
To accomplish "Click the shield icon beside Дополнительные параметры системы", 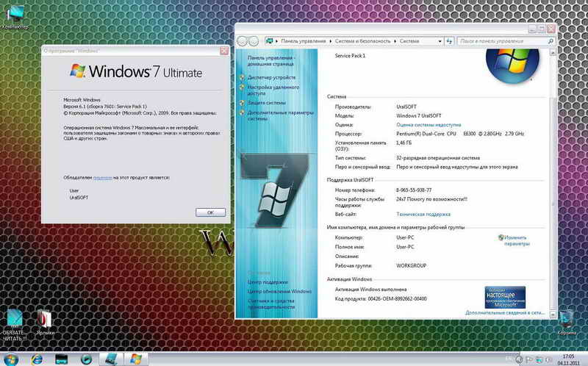I will tap(243, 112).
